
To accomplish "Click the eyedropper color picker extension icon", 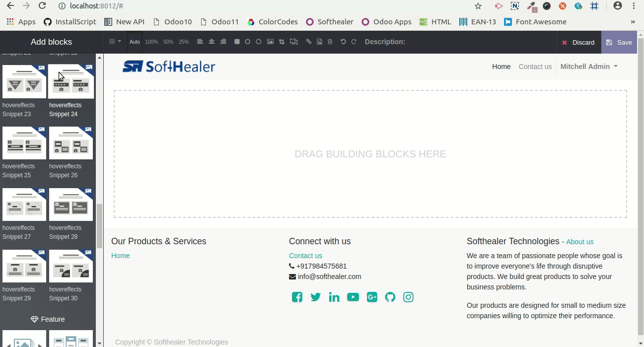I will [x=532, y=6].
